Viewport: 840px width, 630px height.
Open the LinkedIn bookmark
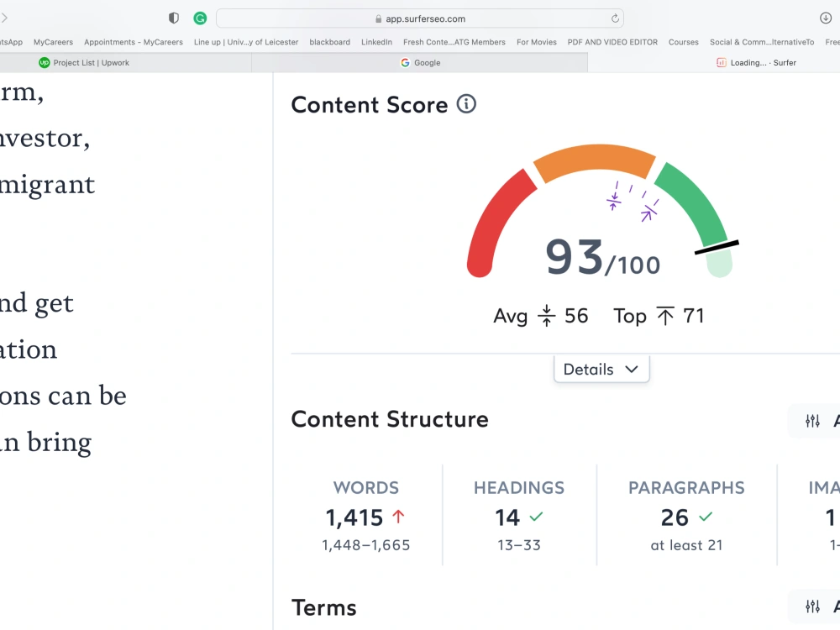(376, 41)
